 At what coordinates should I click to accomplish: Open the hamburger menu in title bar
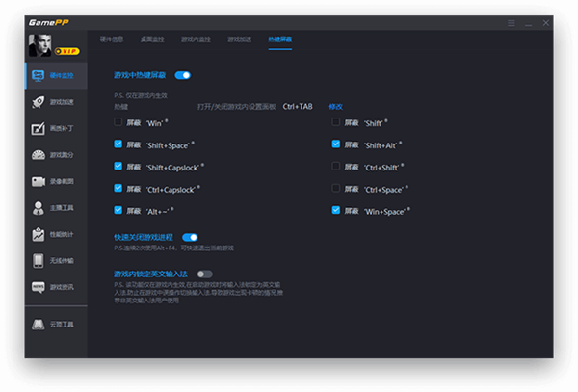coord(512,21)
